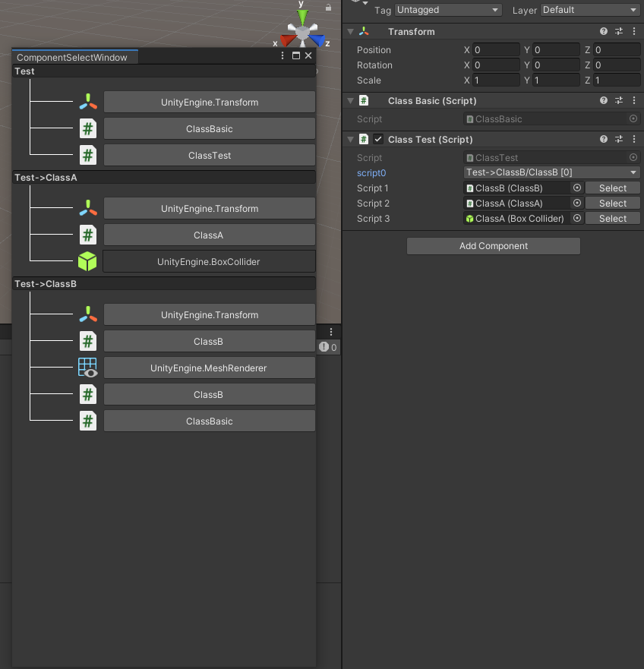This screenshot has height=669, width=644.
Task: Open the three-dot menu of the Transform component
Action: (x=634, y=31)
